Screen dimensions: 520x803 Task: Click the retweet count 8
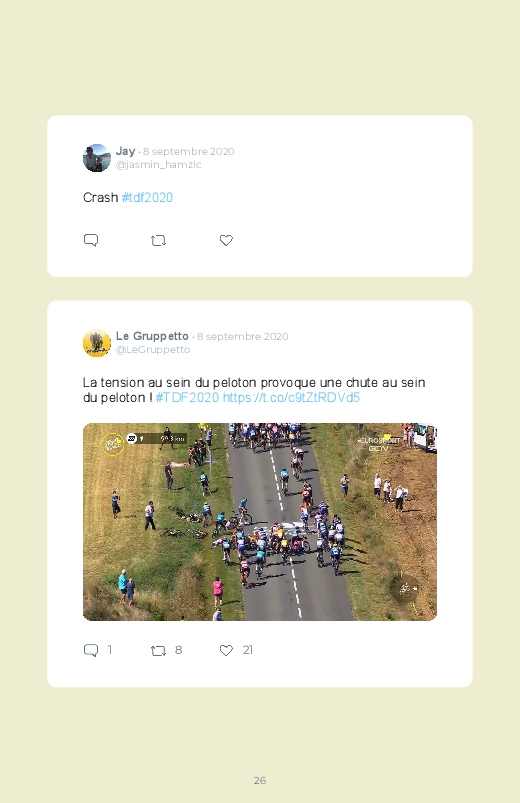178,650
